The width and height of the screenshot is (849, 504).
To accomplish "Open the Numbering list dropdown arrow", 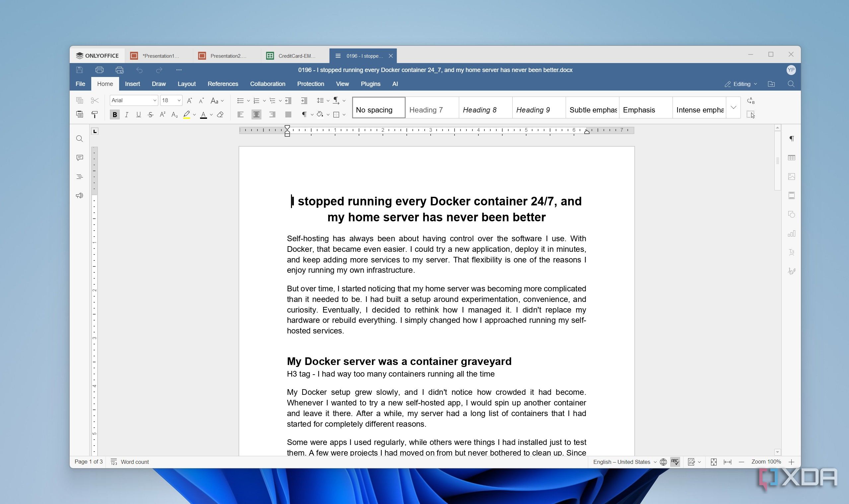I will coord(264,101).
